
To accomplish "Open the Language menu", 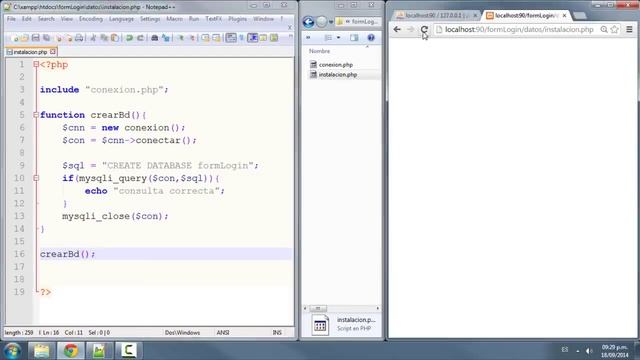I will (121, 19).
